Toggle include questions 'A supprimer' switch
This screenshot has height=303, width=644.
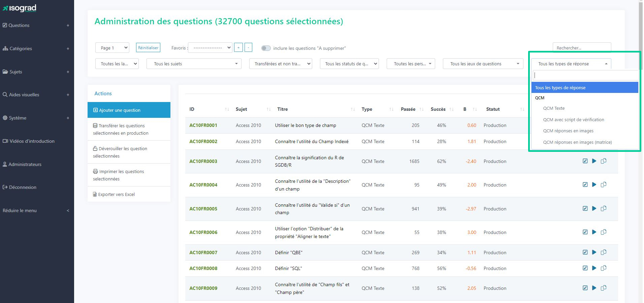tap(266, 48)
